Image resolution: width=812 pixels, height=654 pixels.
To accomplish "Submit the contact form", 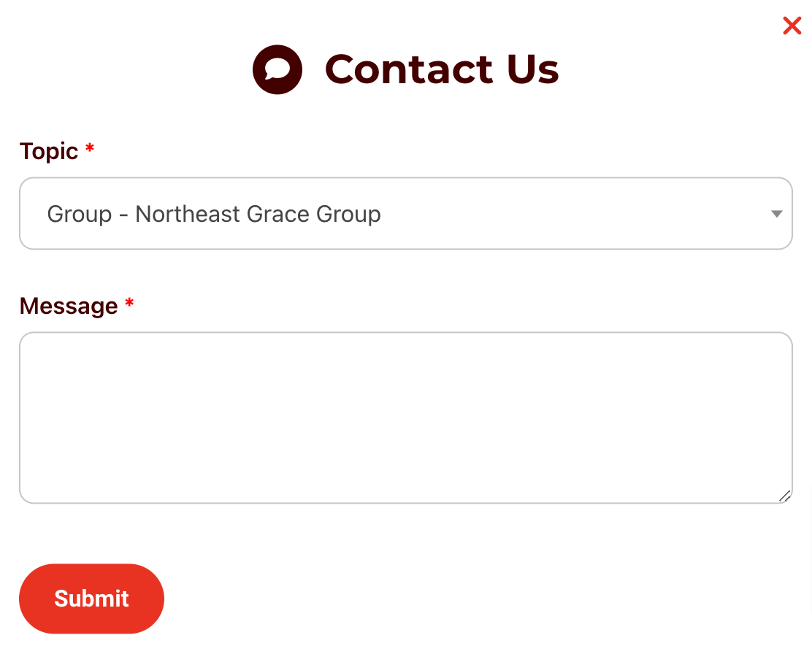I will [x=92, y=599].
